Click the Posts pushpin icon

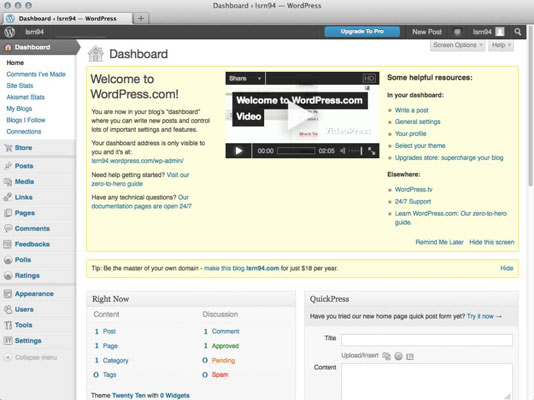pyautogui.click(x=8, y=166)
